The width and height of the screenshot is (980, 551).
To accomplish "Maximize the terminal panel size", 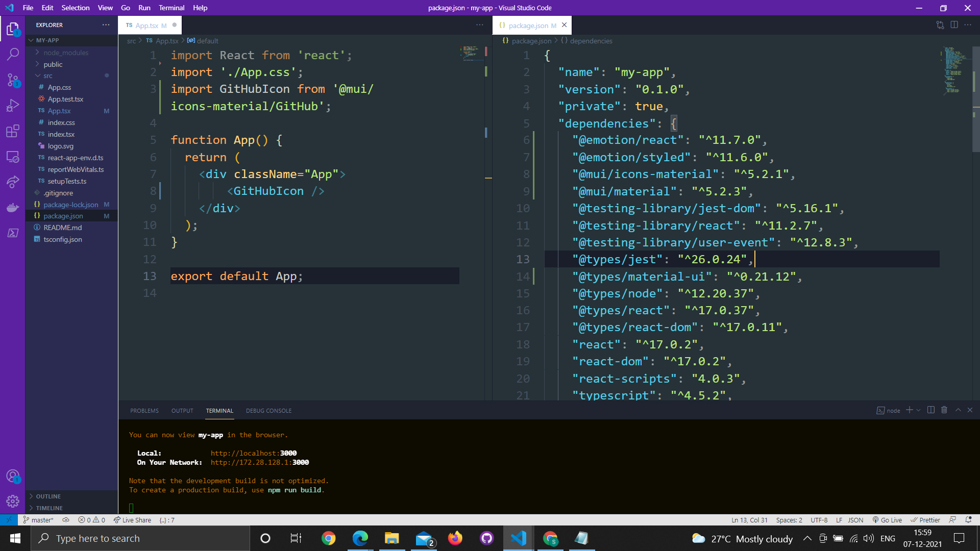I will 958,410.
